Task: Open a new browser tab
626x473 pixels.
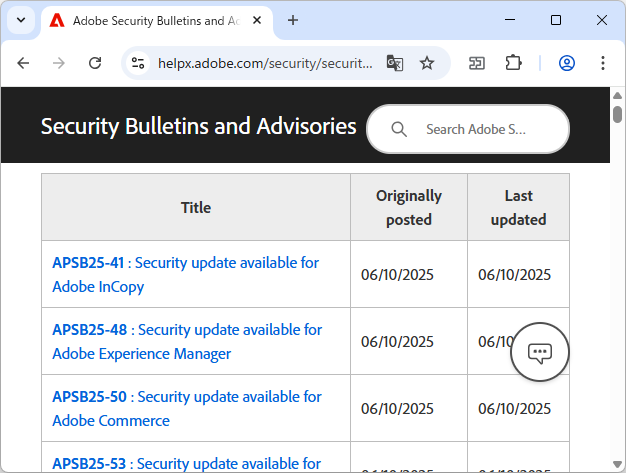Action: [293, 20]
